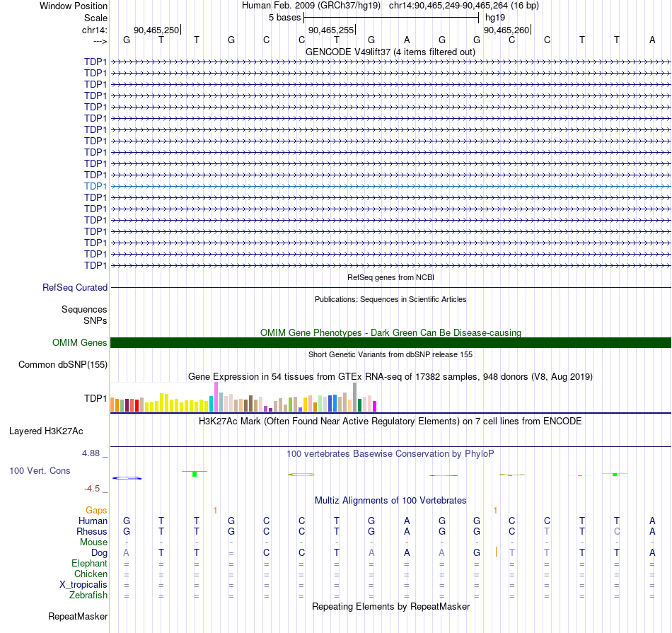Open Short Genetic Variants from dbSNP title
Viewport: 672px width, 633px height.
click(390, 354)
